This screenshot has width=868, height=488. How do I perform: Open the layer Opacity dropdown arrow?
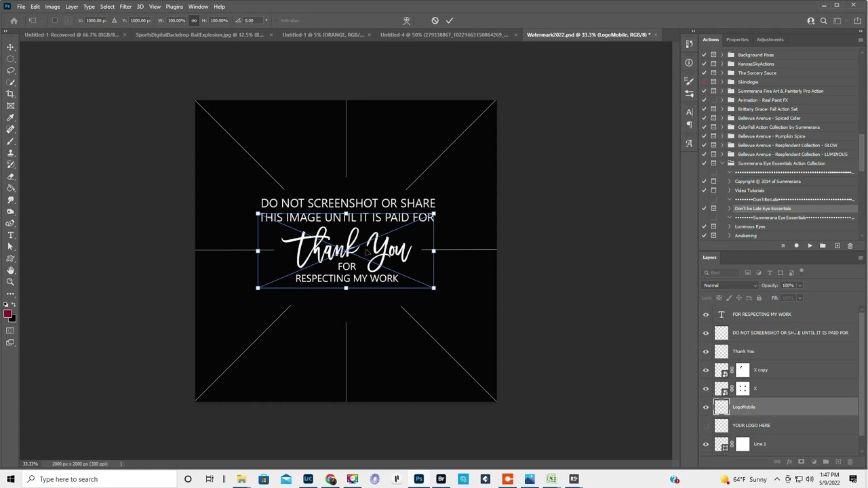pos(800,285)
